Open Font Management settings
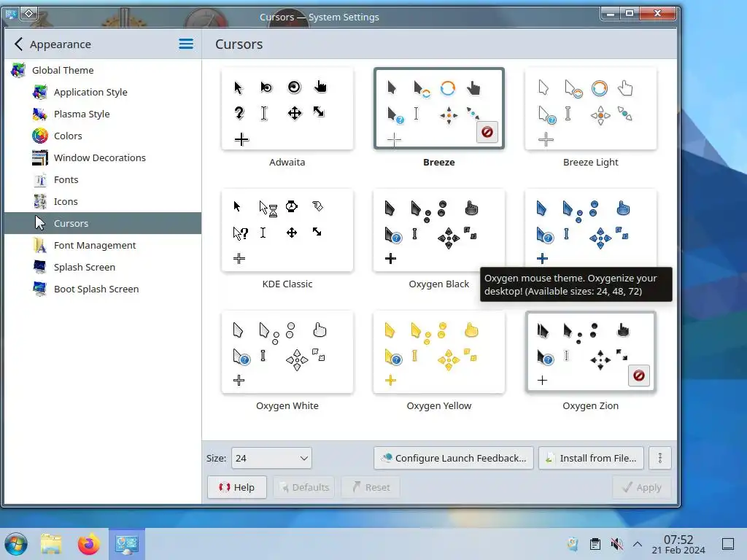Image resolution: width=747 pixels, height=560 pixels. [x=102, y=246]
